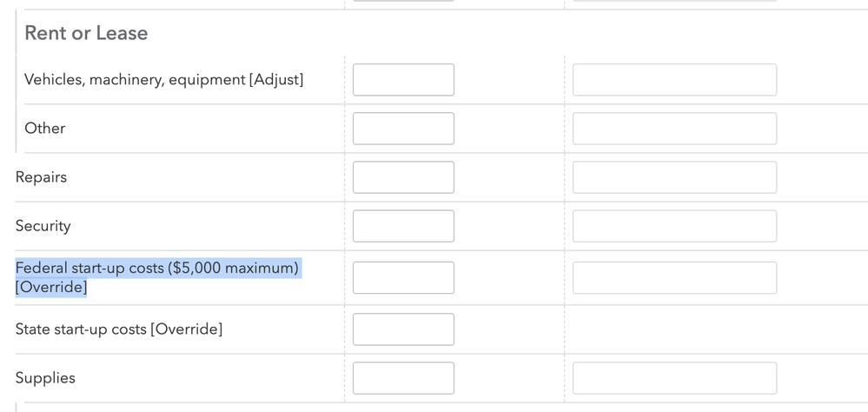
Task: Focus first-column Vehicles, machinery, equipment input
Action: (x=403, y=80)
